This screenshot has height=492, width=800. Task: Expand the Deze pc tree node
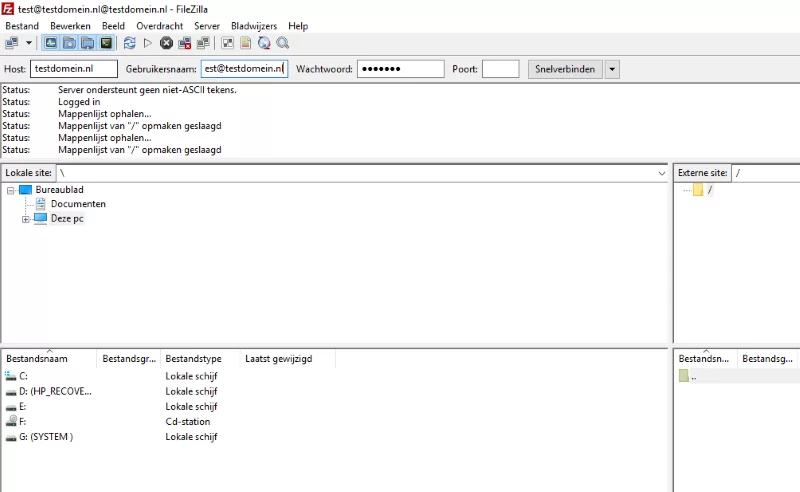coord(26,219)
